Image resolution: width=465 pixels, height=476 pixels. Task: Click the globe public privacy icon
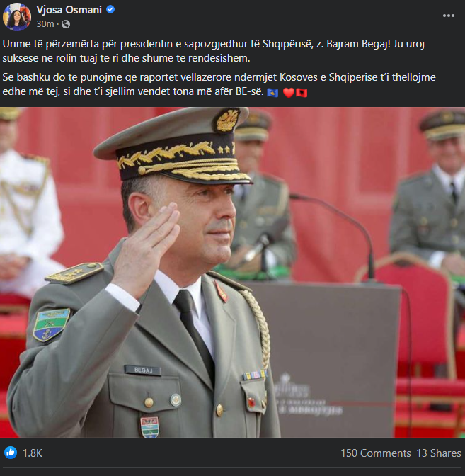66,24
